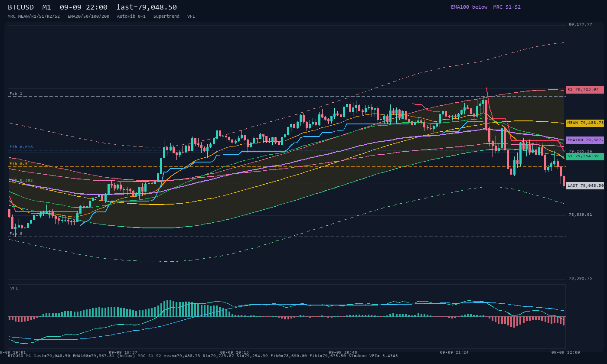
Task: Click the MRC MEAN/R1/S1/R2/S2 legend entry
Action: coord(34,16)
